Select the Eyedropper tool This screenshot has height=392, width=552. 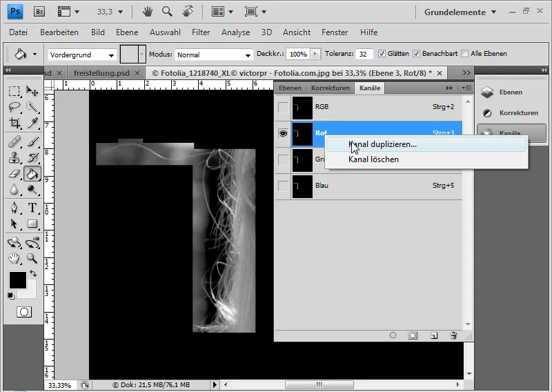32,123
